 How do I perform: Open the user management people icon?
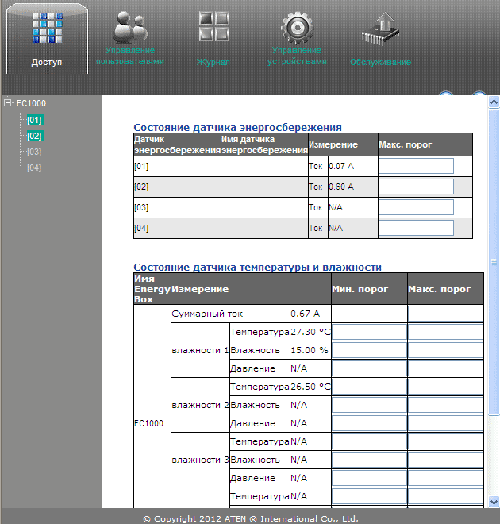point(130,26)
